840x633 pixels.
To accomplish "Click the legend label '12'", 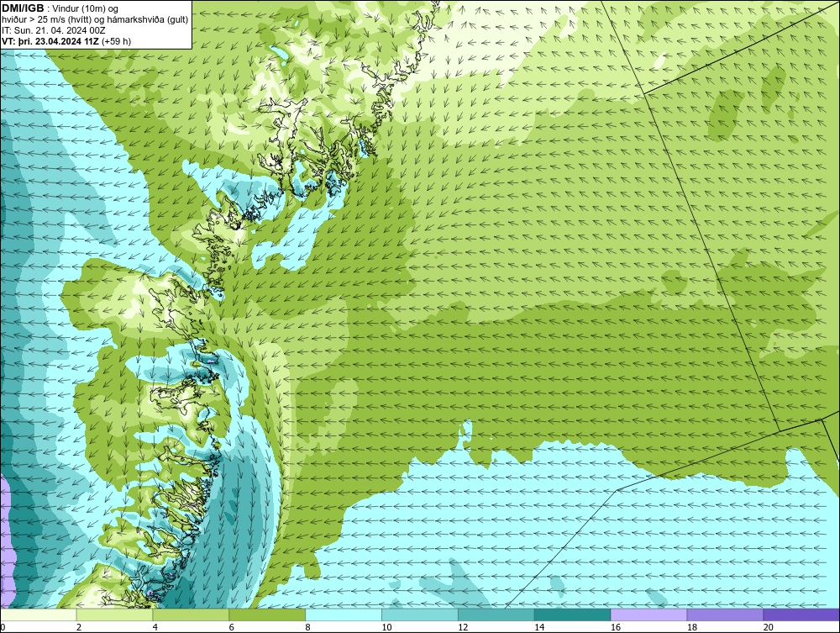I will pyautogui.click(x=463, y=627).
